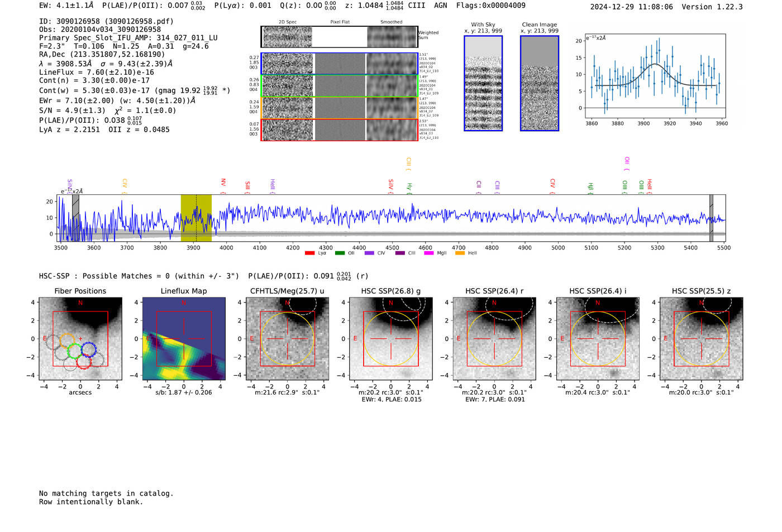The height and width of the screenshot is (532, 782).
Task: Click the Version 1.22.3 text
Action: [x=712, y=7]
